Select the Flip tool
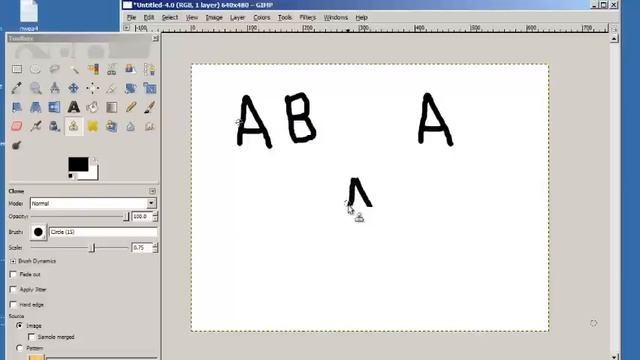This screenshot has height=360, width=640. 54,107
